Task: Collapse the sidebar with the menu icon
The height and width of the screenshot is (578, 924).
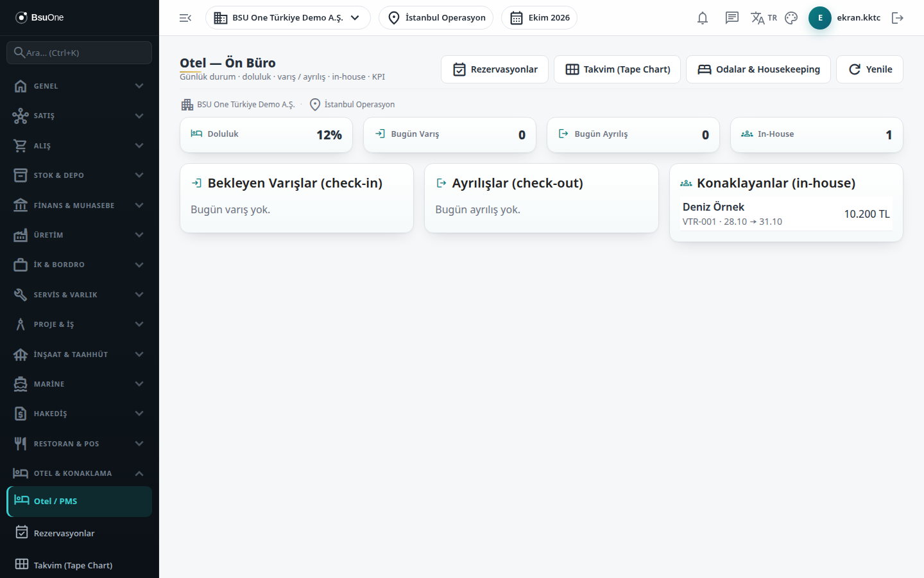Action: tap(185, 18)
